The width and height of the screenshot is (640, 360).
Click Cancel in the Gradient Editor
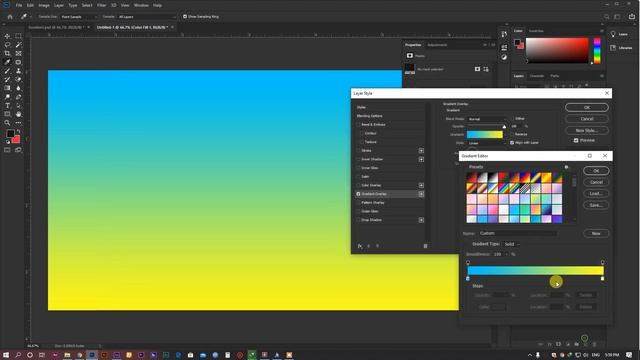click(x=596, y=182)
